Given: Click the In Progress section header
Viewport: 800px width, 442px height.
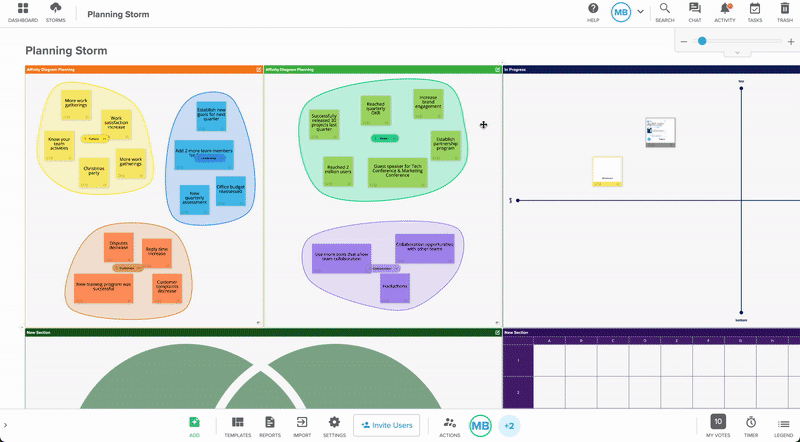Looking at the screenshot, I should [651, 69].
